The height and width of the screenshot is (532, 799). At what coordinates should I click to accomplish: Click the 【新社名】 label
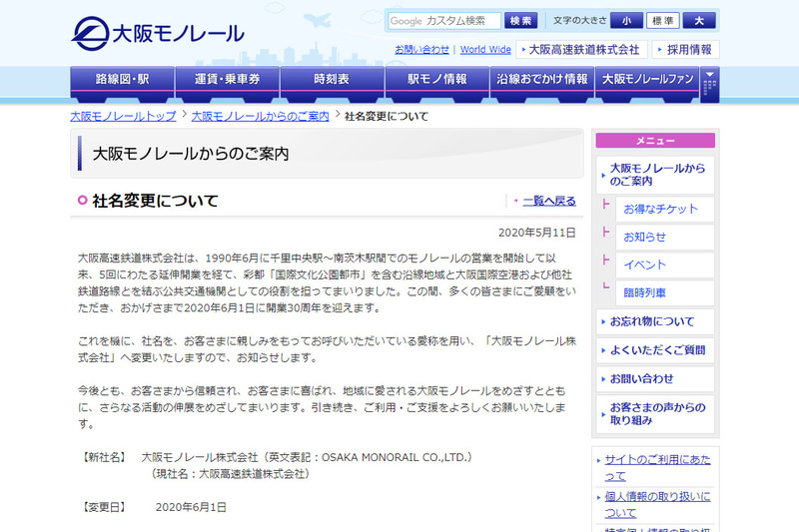(104, 457)
